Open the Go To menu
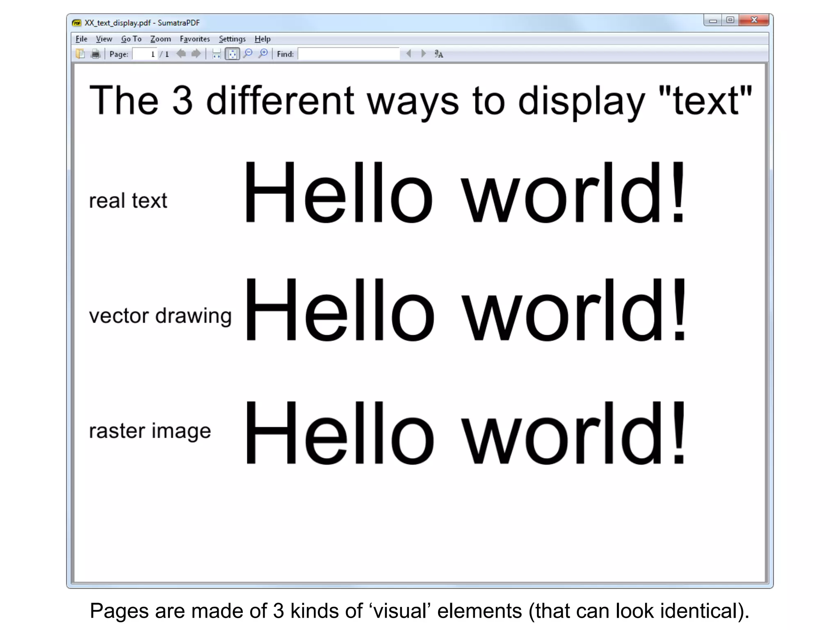 (x=131, y=39)
